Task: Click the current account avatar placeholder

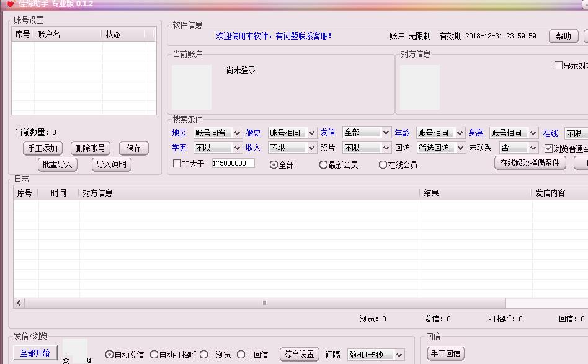Action: [192, 87]
